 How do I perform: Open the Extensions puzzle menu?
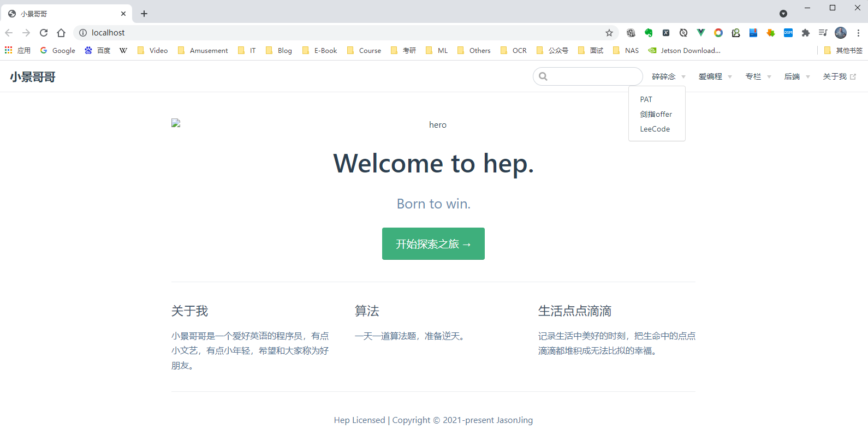click(x=805, y=33)
